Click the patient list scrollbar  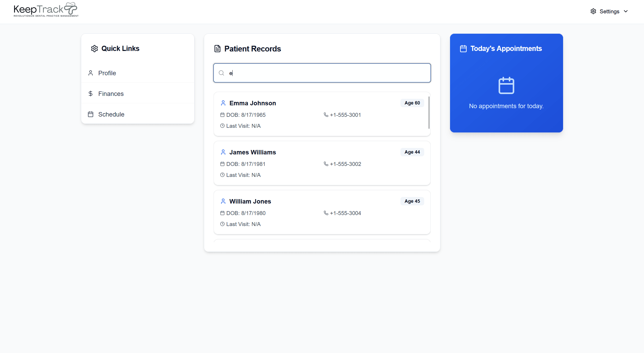click(x=429, y=113)
